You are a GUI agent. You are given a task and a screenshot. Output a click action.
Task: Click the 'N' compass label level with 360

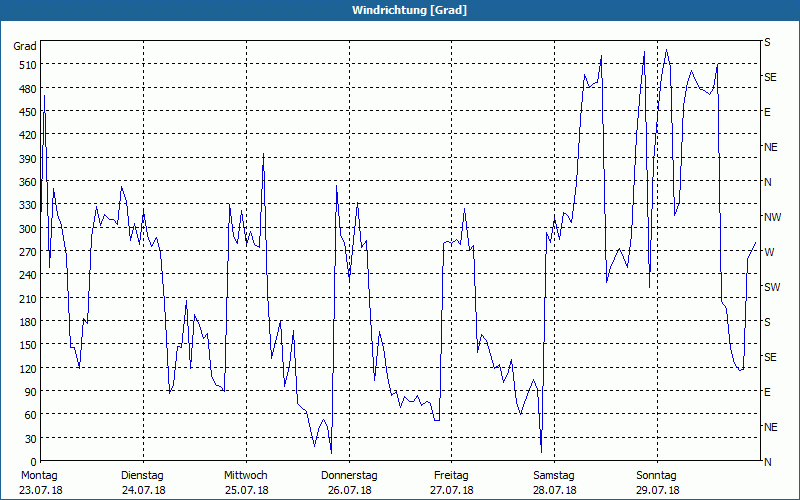[768, 182]
